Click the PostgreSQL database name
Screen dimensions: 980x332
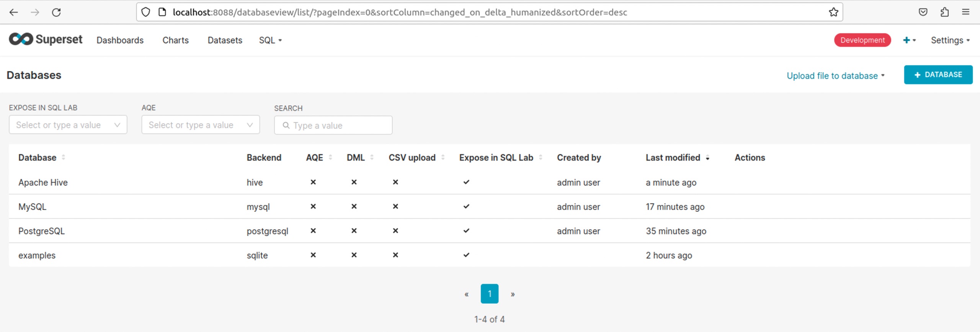[x=41, y=231]
